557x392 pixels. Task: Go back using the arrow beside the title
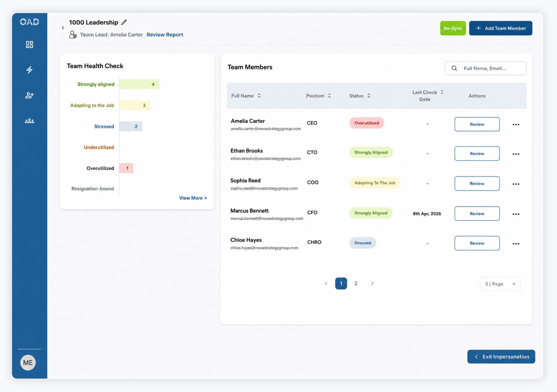coord(63,28)
